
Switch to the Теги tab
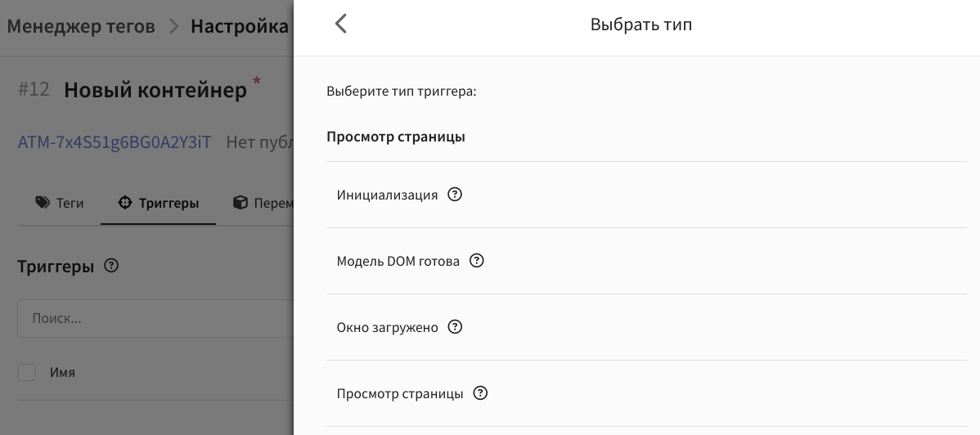(60, 203)
